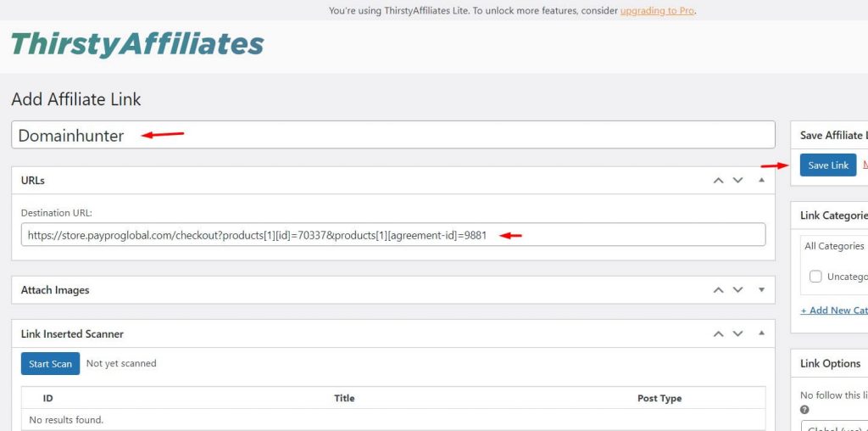Edit the Domainhunter link title field
The width and height of the screenshot is (868, 431).
tap(393, 135)
